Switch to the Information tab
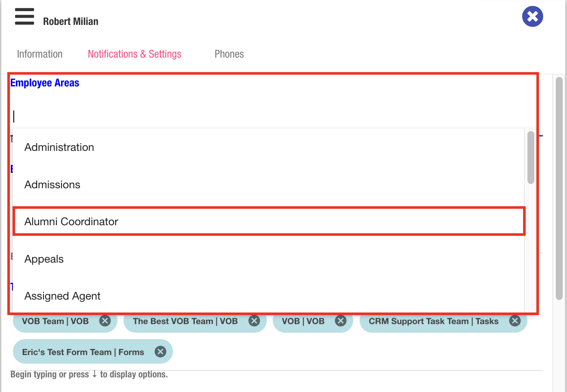Viewport: 567px width, 392px height. (x=40, y=54)
